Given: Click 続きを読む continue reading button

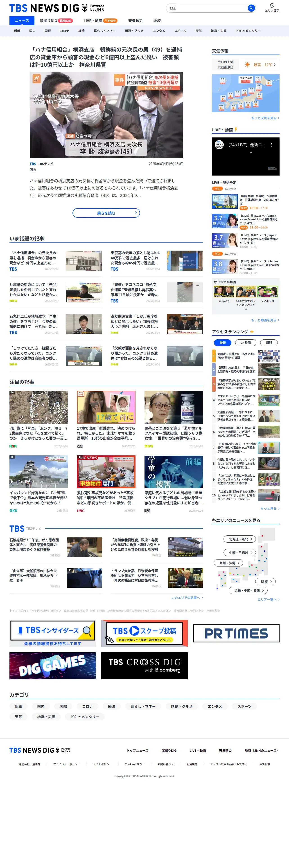Looking at the screenshot, I should point(106,213).
